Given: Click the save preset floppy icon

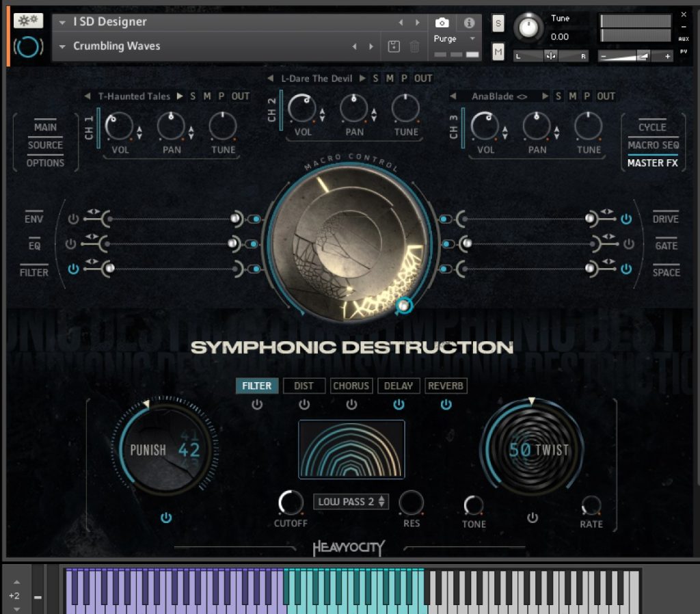Looking at the screenshot, I should [394, 46].
